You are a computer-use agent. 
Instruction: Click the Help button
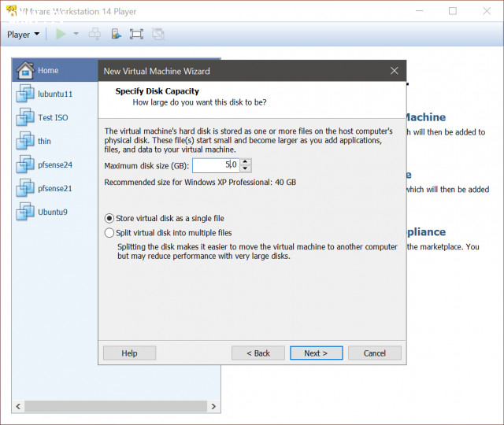click(x=129, y=353)
